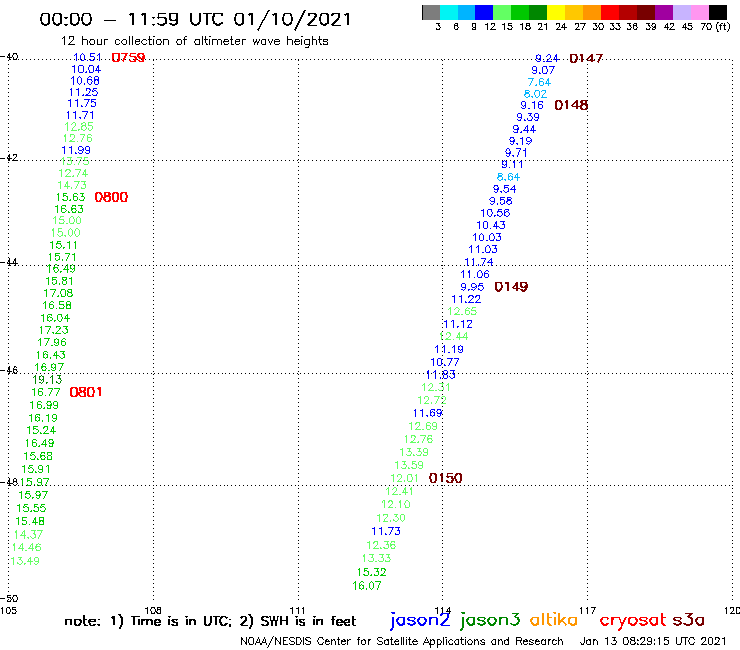Select the '12 hour collection of altimeter wave heights' subtitle
Image resolution: width=740 pixels, height=650 pixels.
coord(194,41)
